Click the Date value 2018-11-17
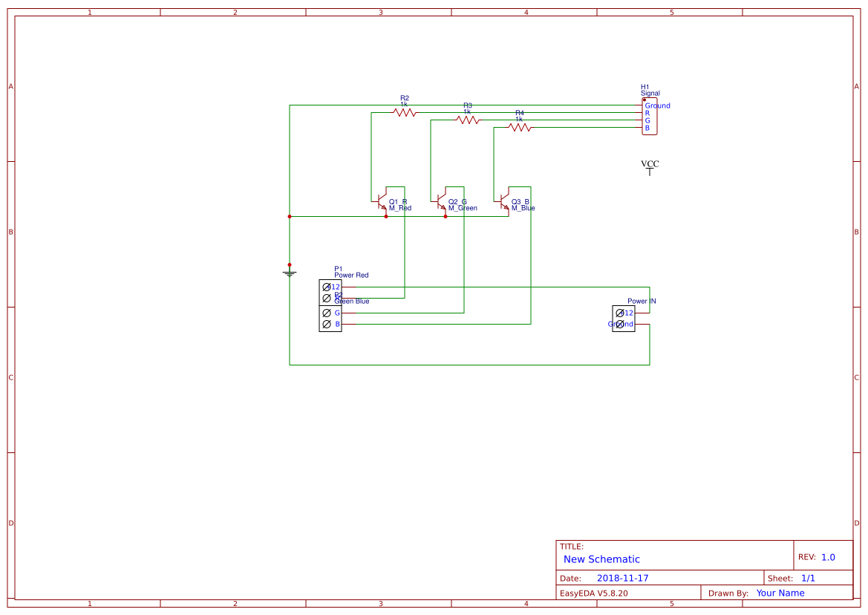This screenshot has height=615, width=868. [623, 577]
